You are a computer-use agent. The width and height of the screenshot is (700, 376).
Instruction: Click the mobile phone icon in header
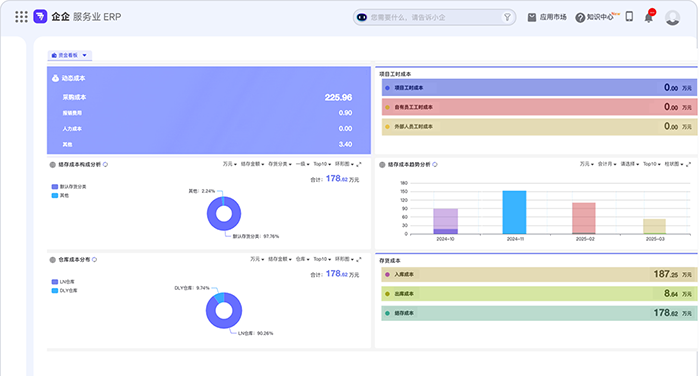pos(629,17)
